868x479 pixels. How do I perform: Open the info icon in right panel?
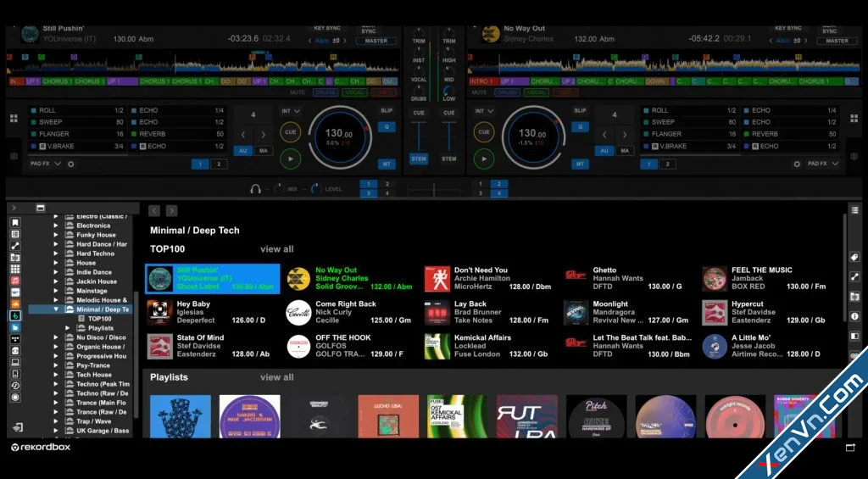coord(854,316)
